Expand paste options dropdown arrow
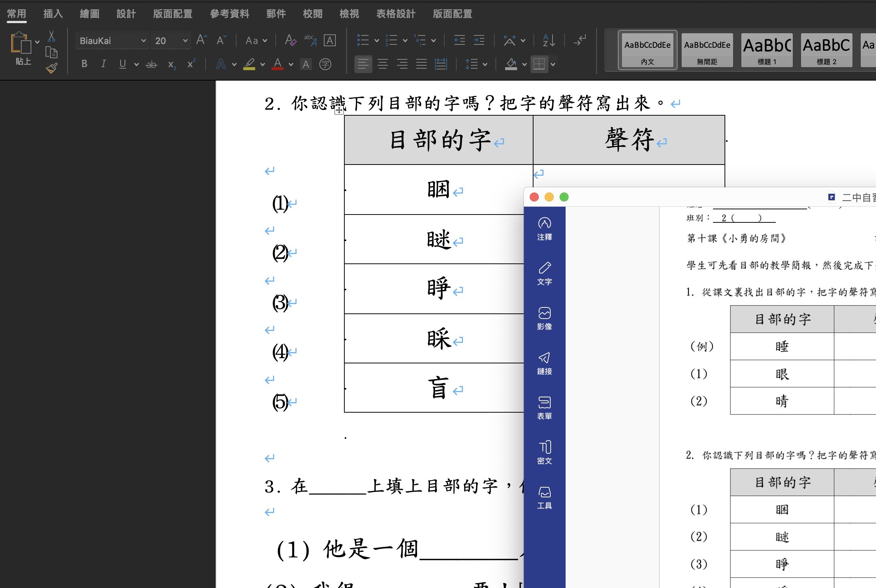The image size is (876, 588). [37, 42]
